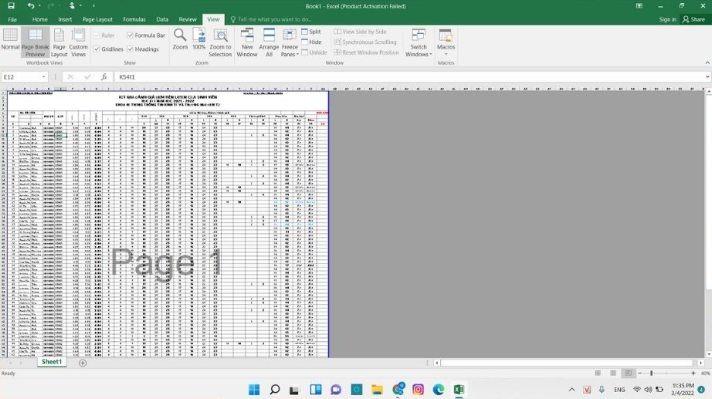712x399 pixels.
Task: Open ENG language indicator in tray
Action: 619,389
